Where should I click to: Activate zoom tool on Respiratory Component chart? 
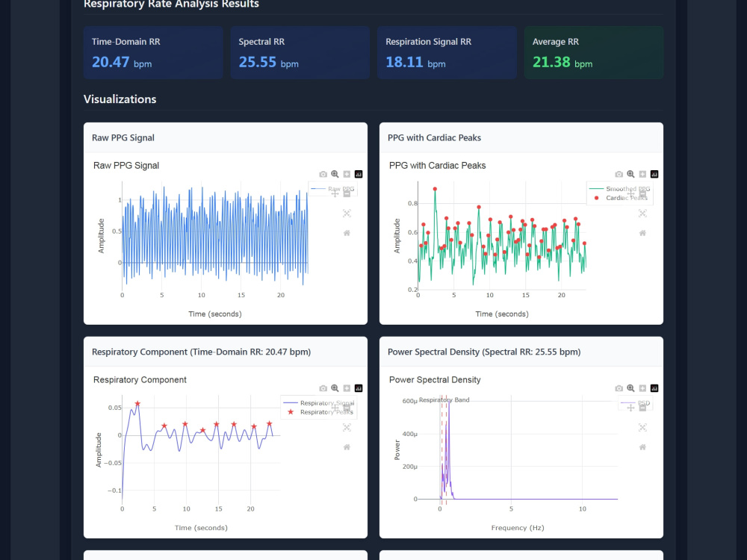pyautogui.click(x=335, y=388)
